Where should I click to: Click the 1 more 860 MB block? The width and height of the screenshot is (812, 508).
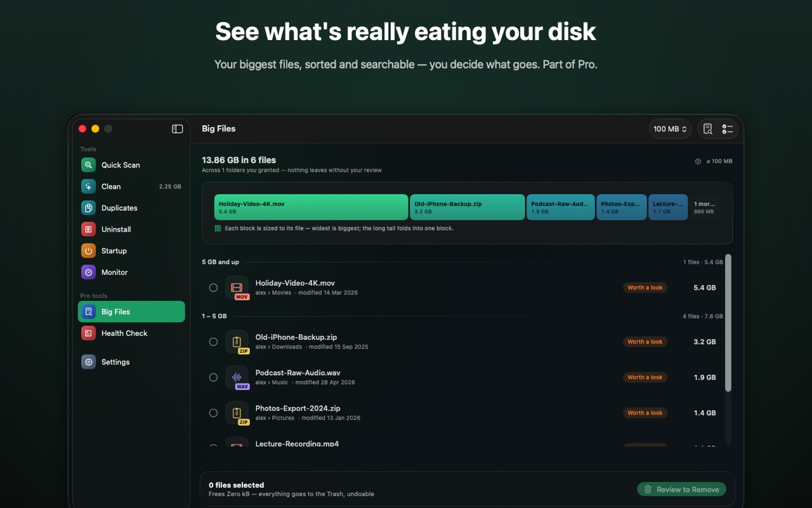[705, 207]
